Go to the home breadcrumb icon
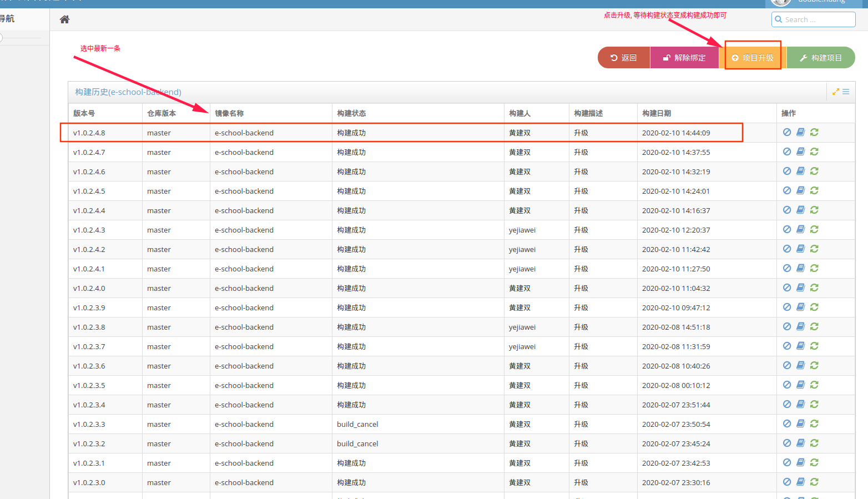 tap(64, 19)
